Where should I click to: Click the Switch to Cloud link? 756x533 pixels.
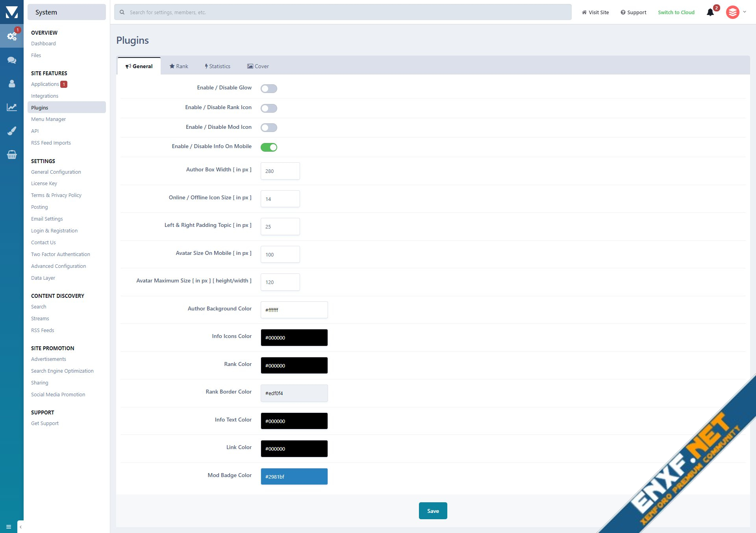pyautogui.click(x=676, y=12)
